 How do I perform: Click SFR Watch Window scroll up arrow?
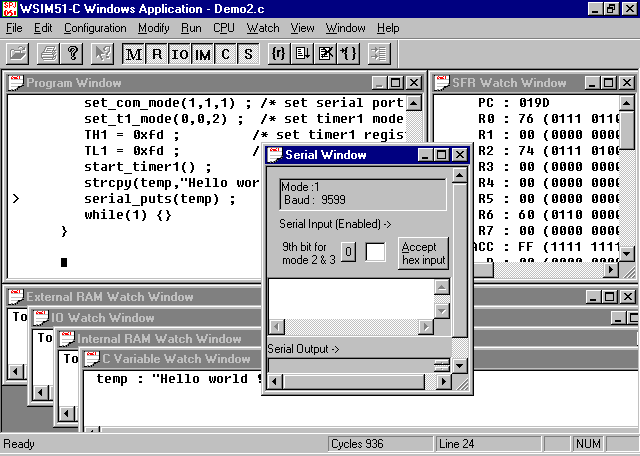click(x=627, y=103)
